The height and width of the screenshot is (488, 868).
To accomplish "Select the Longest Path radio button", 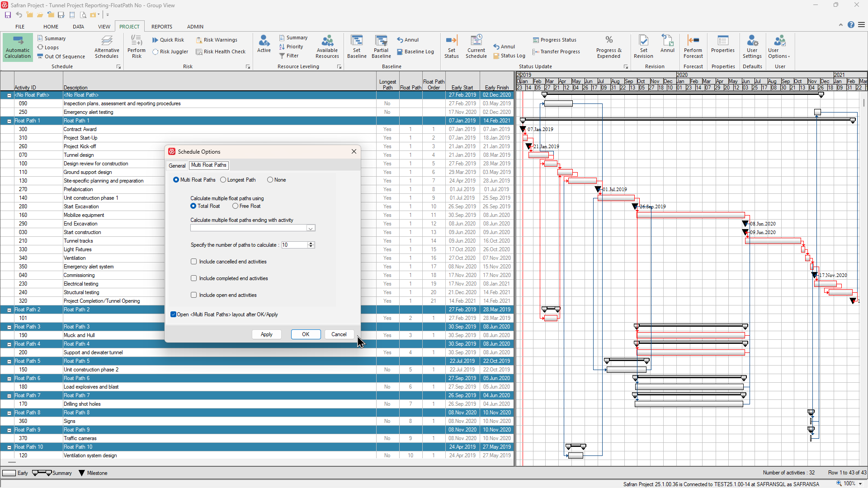I will [223, 180].
